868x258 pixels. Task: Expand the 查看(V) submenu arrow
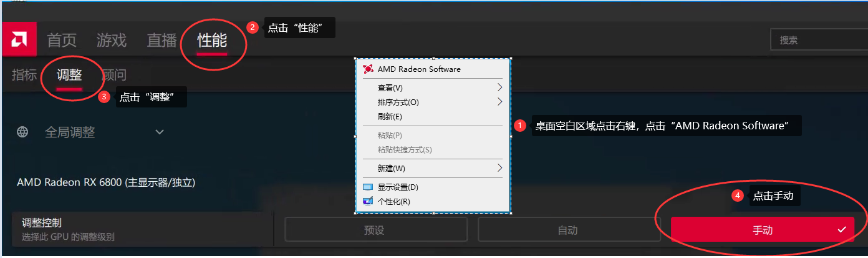(499, 87)
